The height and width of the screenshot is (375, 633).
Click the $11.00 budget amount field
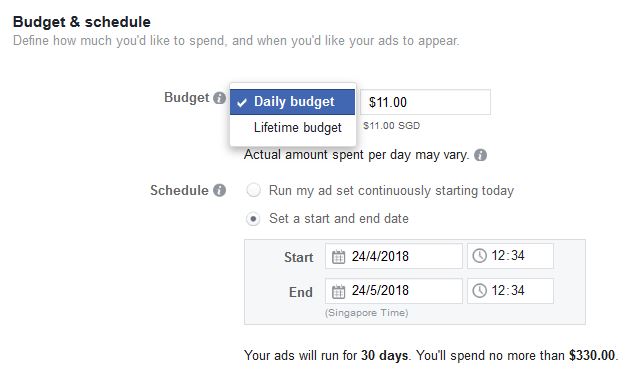pyautogui.click(x=425, y=102)
